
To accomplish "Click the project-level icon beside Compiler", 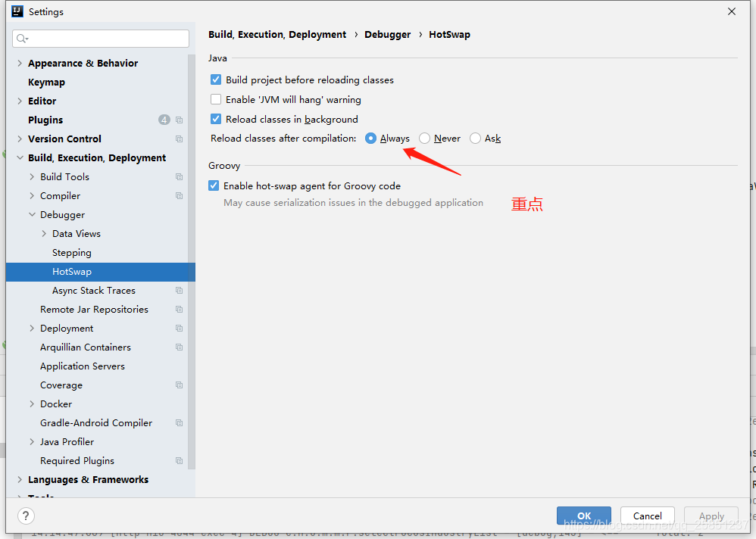I will 179,195.
